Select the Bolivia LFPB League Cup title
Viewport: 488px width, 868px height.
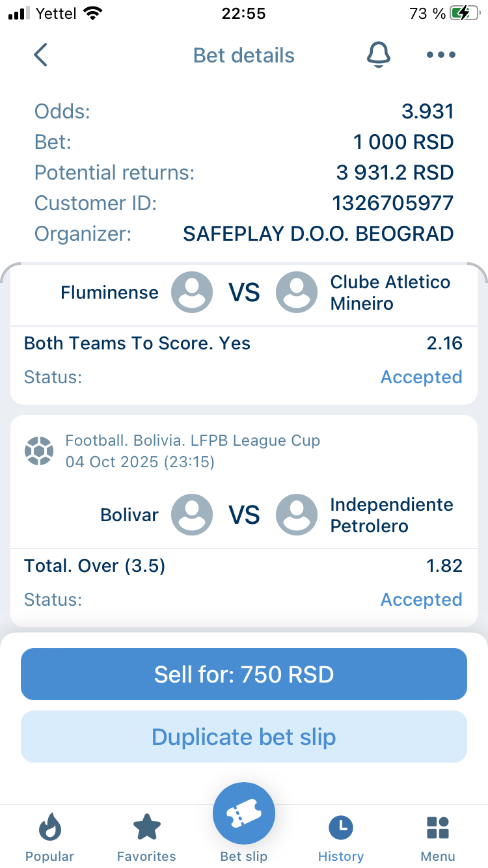point(193,441)
